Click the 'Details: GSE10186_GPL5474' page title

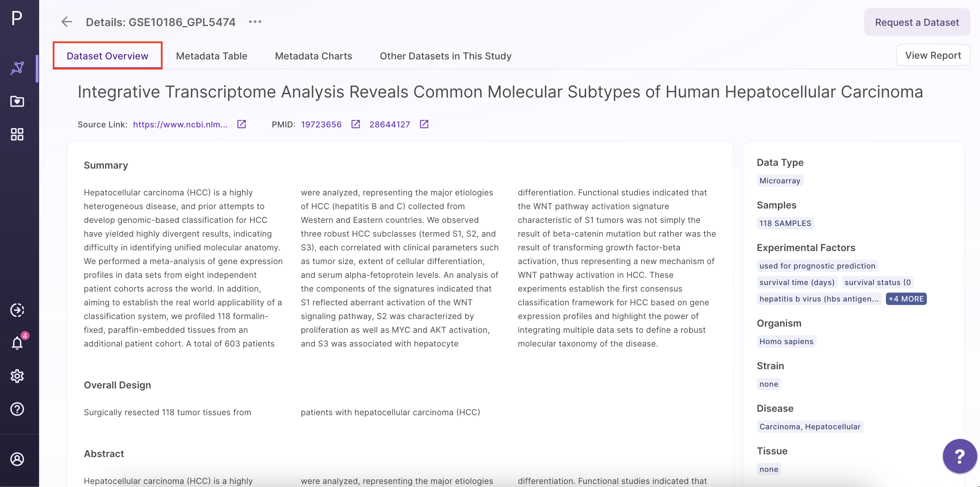pos(161,22)
